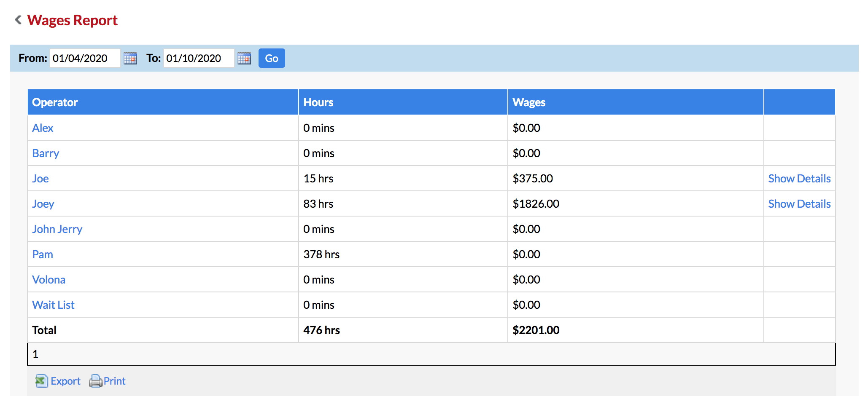
Task: Click Wait List's 0 mins hours cell
Action: pos(403,305)
